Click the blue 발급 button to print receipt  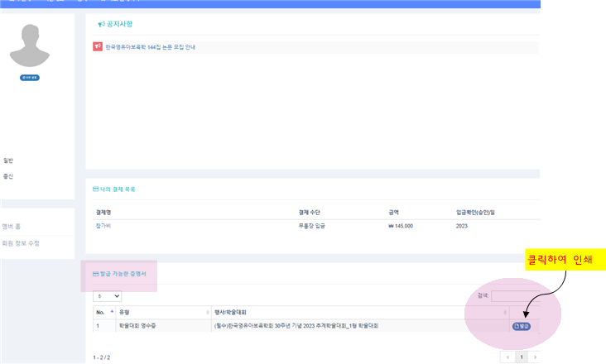point(522,326)
